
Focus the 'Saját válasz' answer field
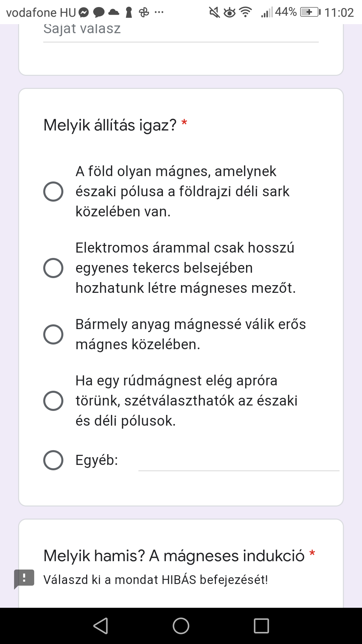[181, 30]
